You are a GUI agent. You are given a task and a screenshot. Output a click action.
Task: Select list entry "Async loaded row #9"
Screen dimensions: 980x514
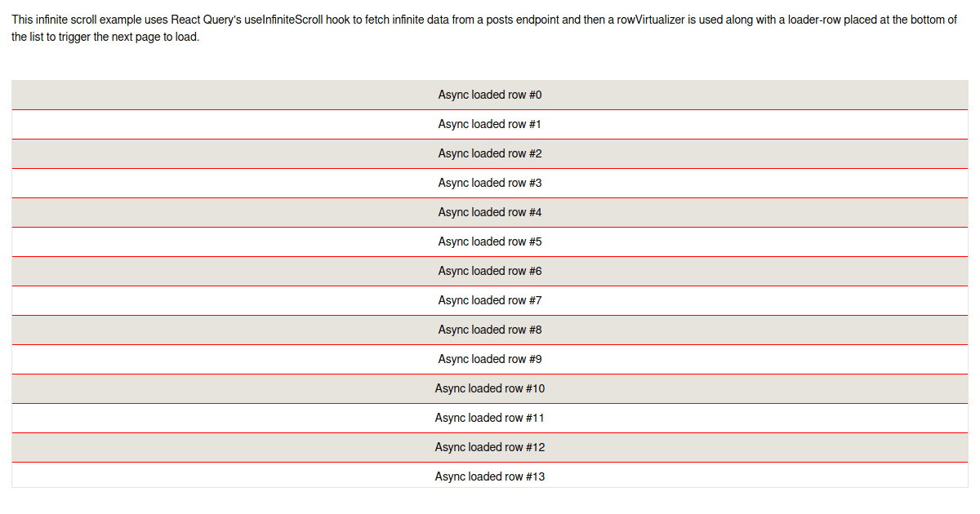point(490,359)
